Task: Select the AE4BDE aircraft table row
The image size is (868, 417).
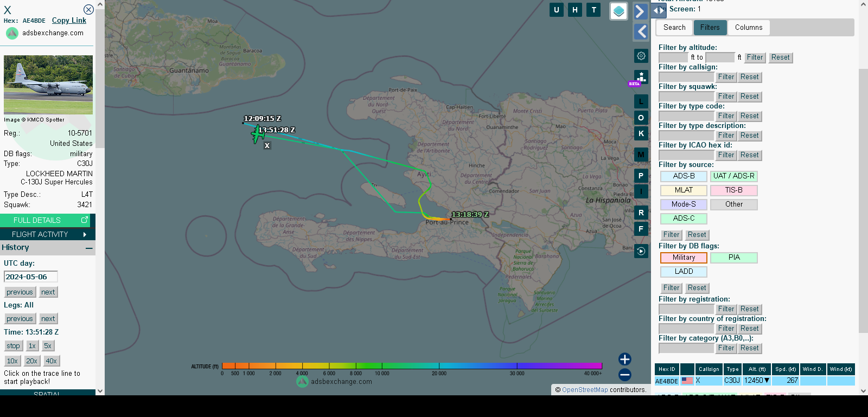Action: tap(755, 381)
